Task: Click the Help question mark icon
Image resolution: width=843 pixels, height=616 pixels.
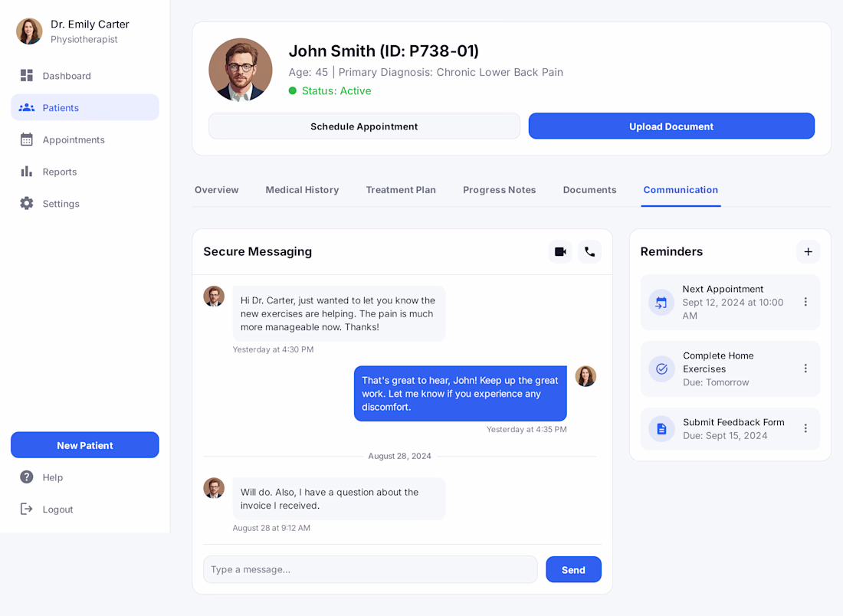Action: (26, 477)
